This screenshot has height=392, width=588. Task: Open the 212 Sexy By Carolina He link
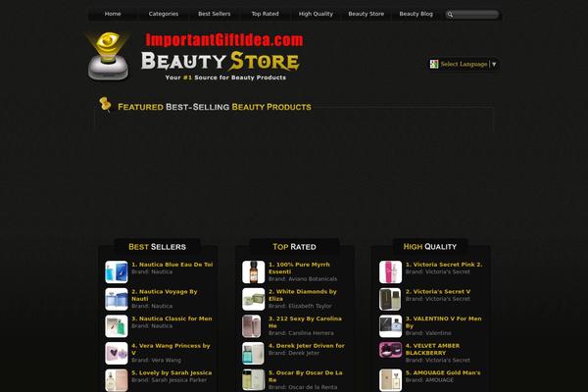(305, 322)
